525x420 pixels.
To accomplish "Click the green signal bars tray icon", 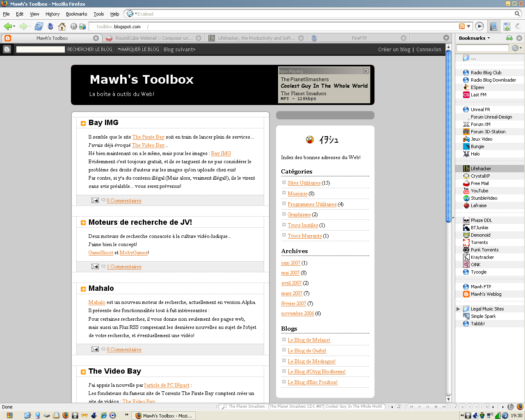I will pos(498,415).
